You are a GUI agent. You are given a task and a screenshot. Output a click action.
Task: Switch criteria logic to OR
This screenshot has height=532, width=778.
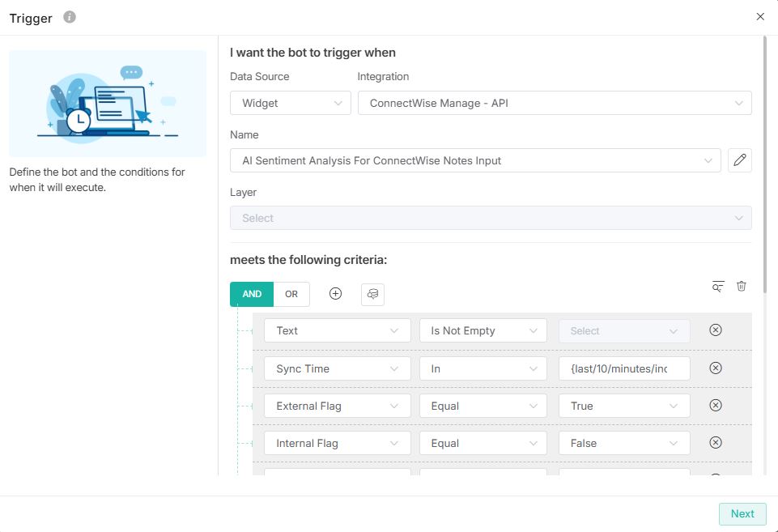[291, 294]
